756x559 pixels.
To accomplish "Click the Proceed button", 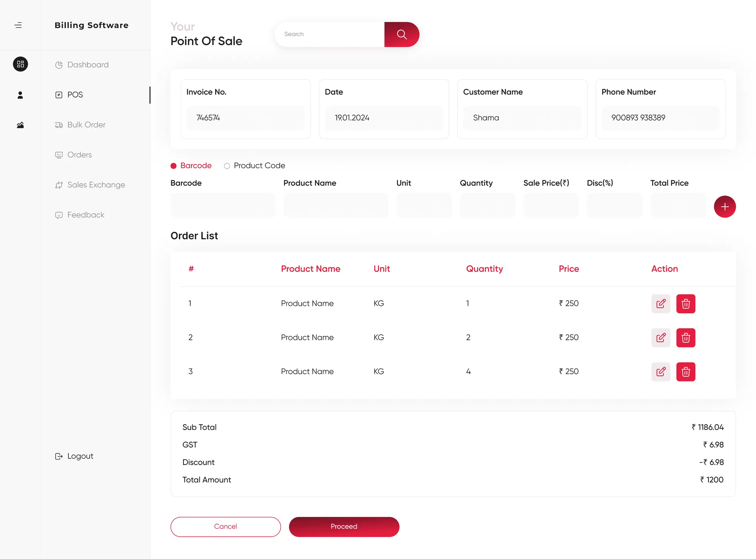I will pyautogui.click(x=344, y=526).
